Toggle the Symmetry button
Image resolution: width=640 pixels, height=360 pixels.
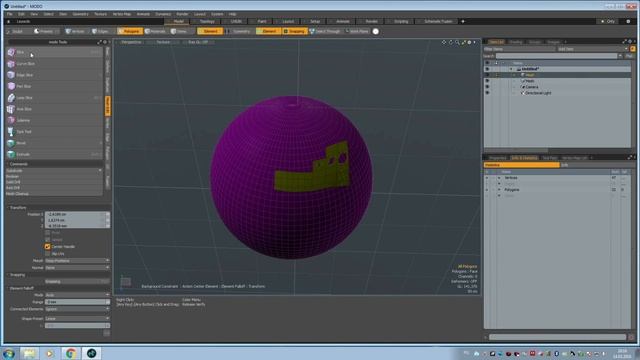(x=239, y=31)
